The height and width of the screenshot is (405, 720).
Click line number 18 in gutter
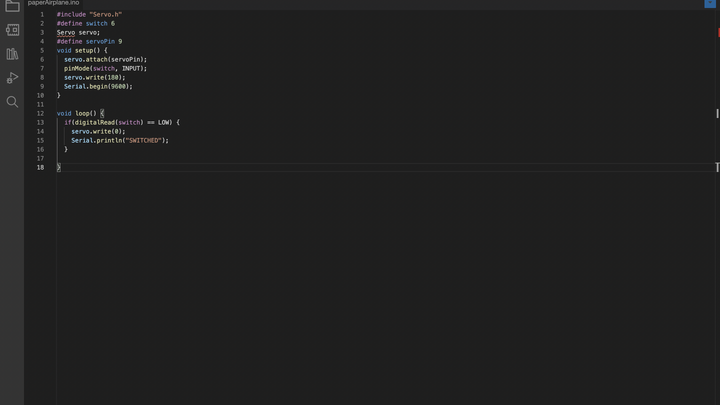pyautogui.click(x=40, y=167)
